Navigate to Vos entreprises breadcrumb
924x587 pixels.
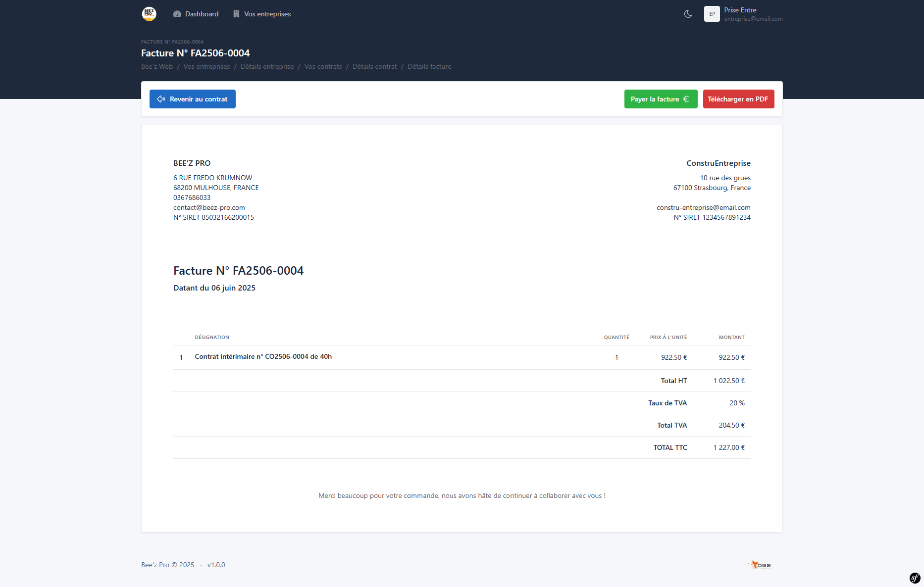coord(206,66)
